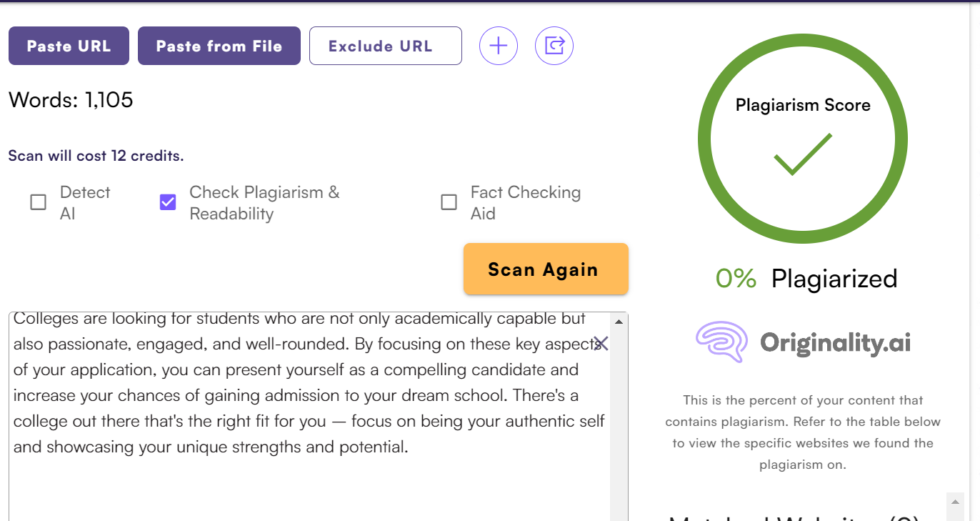Clear text with the X icon
980x521 pixels.
tap(601, 344)
